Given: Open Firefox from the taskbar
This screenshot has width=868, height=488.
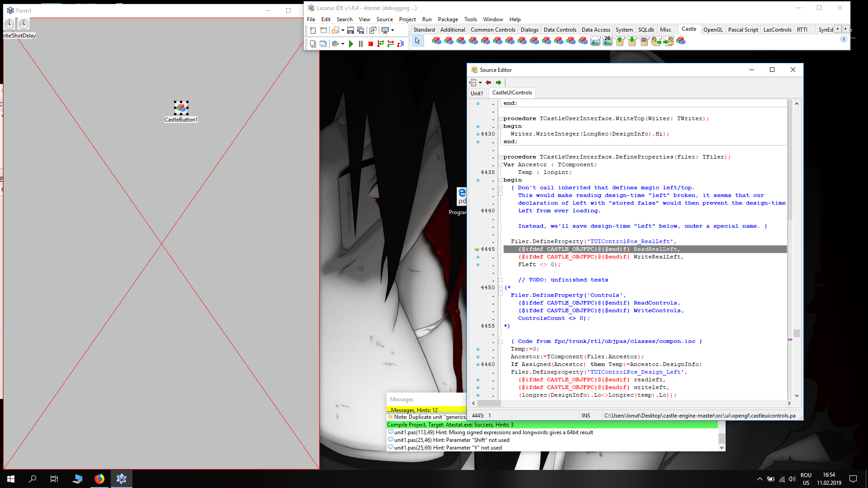Looking at the screenshot, I should (99, 479).
